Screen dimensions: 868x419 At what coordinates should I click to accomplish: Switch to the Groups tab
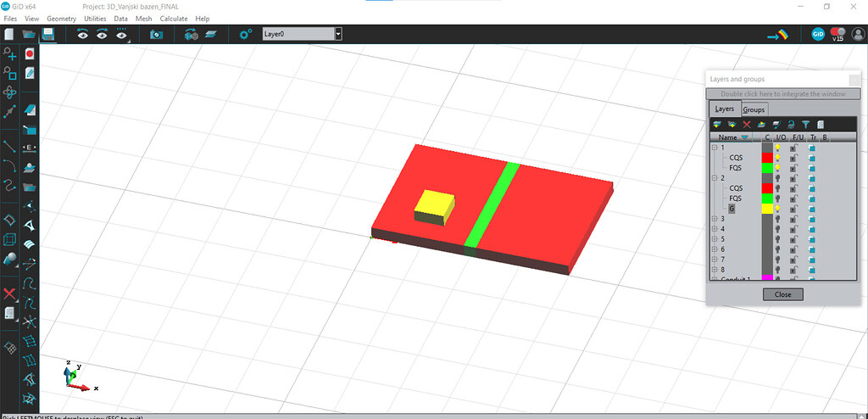point(754,109)
